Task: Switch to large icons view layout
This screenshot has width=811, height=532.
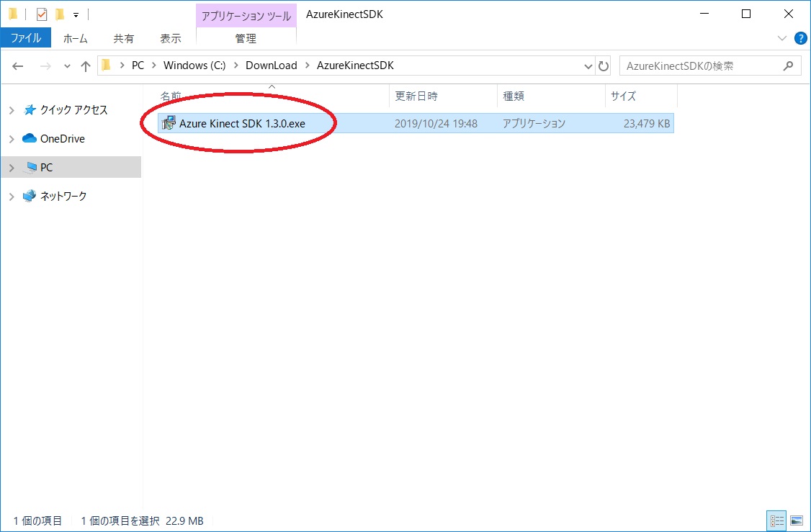Action: [796, 520]
